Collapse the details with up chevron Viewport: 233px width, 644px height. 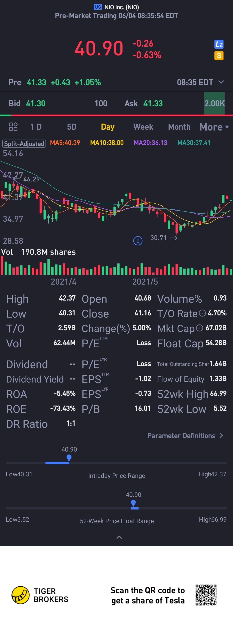click(x=120, y=537)
